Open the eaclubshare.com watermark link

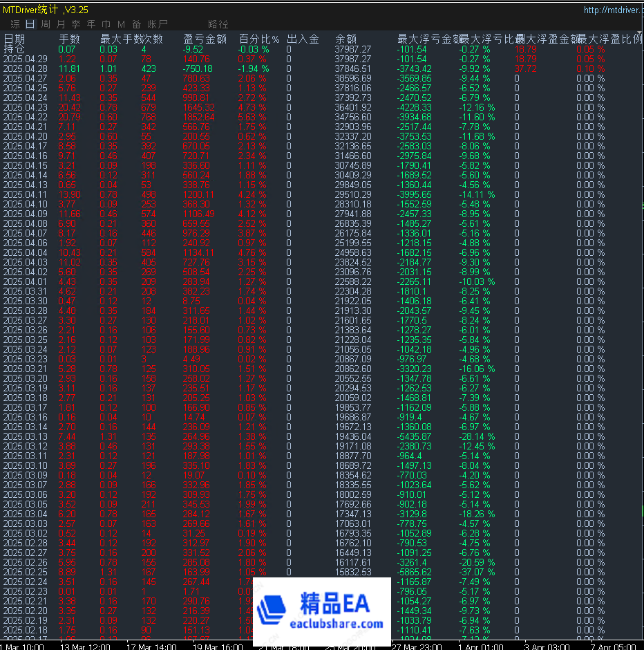click(x=341, y=624)
